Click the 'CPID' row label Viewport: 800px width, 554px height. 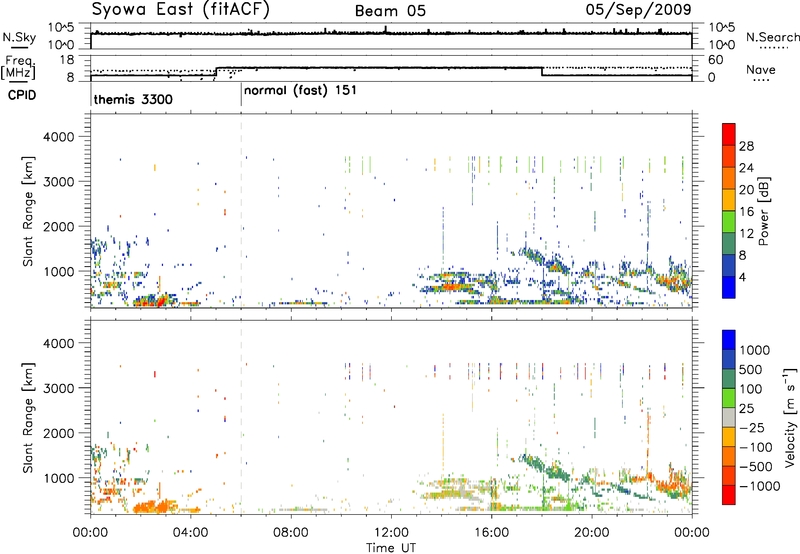tap(22, 95)
